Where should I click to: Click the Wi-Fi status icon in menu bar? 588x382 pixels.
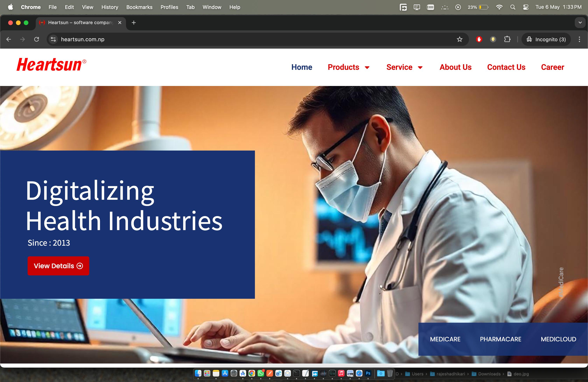click(x=499, y=7)
